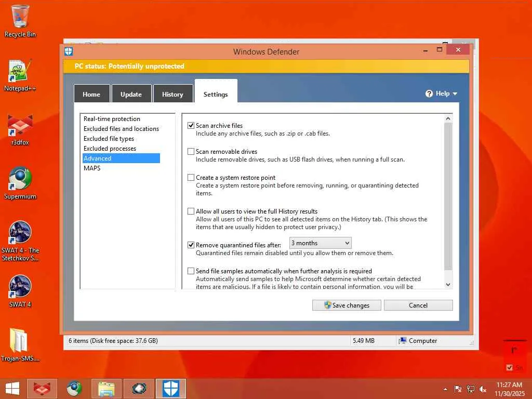The width and height of the screenshot is (532, 399).
Task: Open the Supermium desktop shortcut
Action: pyautogui.click(x=20, y=183)
